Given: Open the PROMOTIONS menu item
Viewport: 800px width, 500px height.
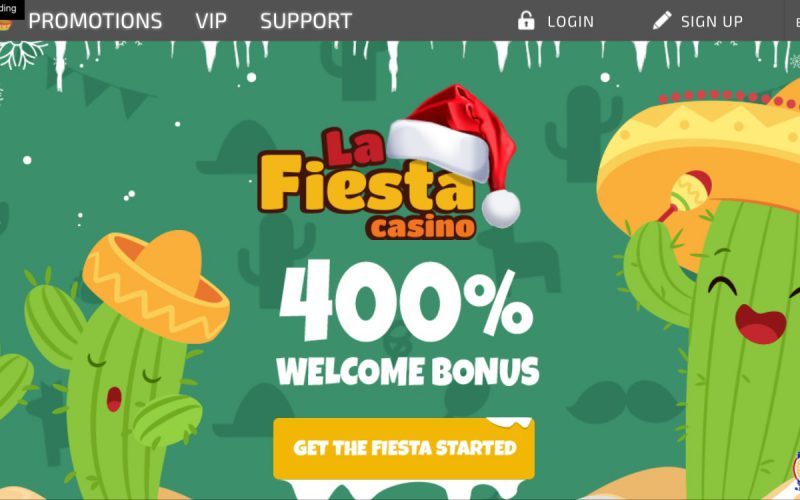Looking at the screenshot, I should point(95,21).
